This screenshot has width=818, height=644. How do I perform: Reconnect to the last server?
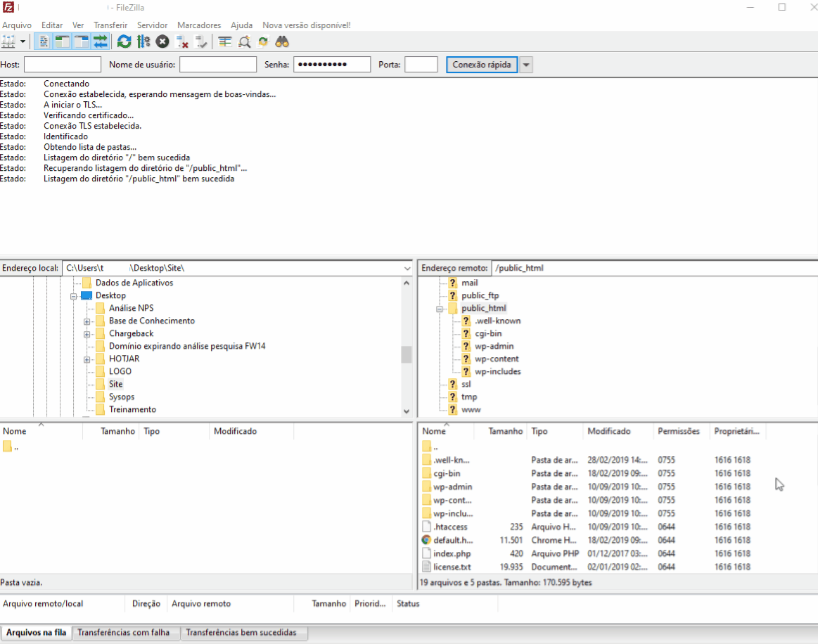[201, 41]
